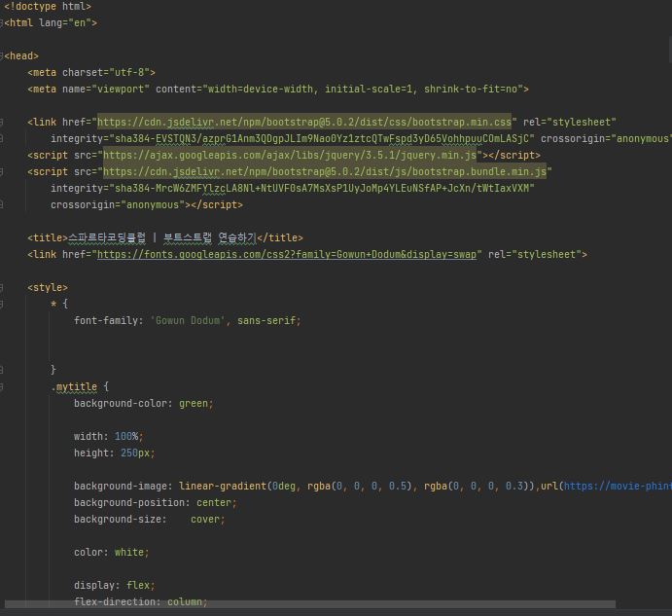The height and width of the screenshot is (616, 672).
Task: Click the Korean title tag text
Action: point(162,237)
